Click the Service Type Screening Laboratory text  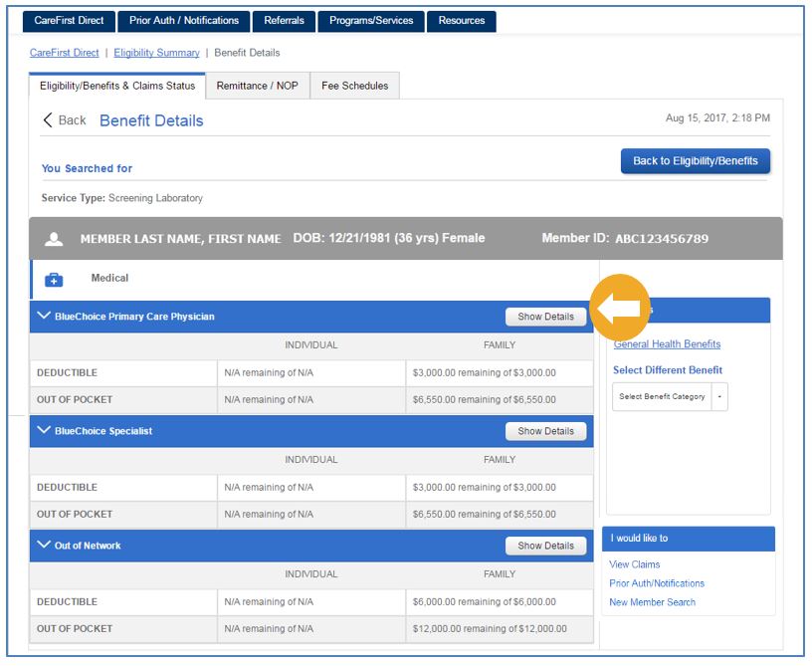122,198
